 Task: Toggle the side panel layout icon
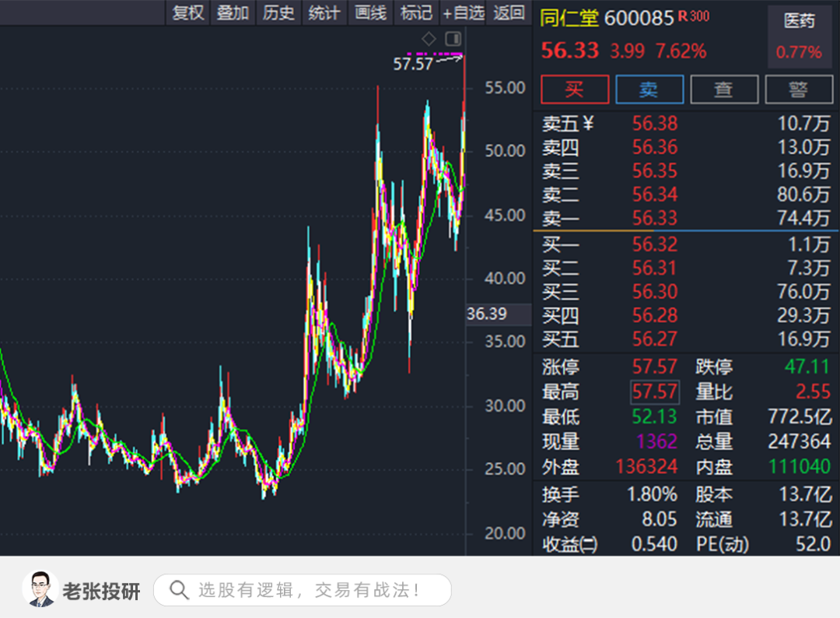point(453,39)
